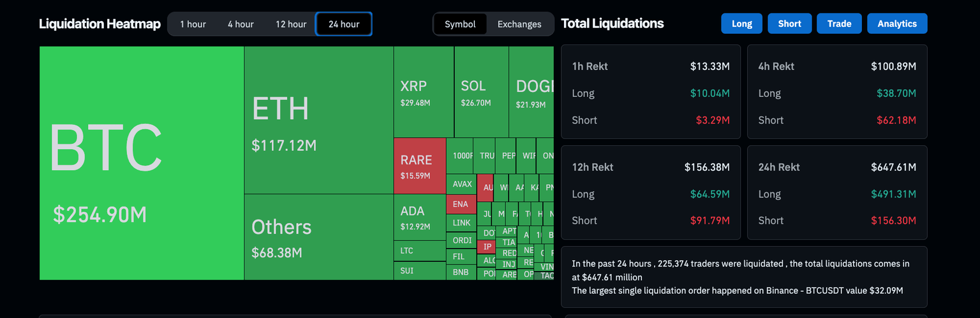Image resolution: width=980 pixels, height=318 pixels.
Task: Open the Trade button
Action: (x=839, y=24)
